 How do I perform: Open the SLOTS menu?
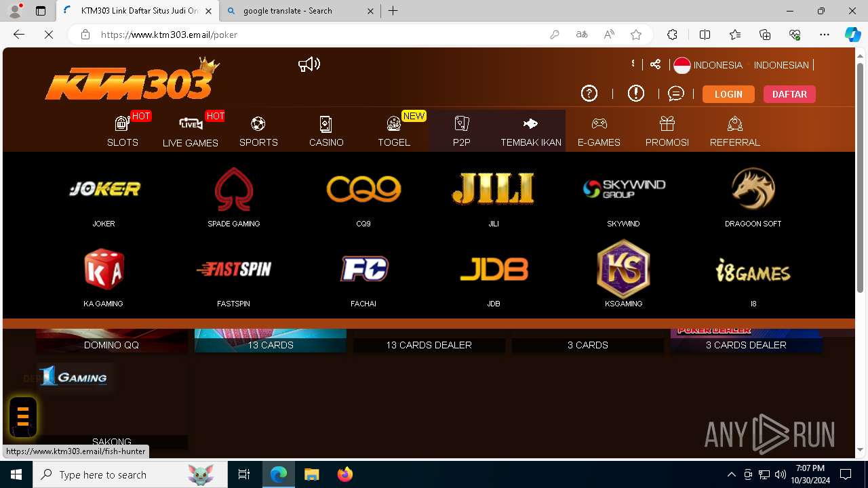(123, 131)
